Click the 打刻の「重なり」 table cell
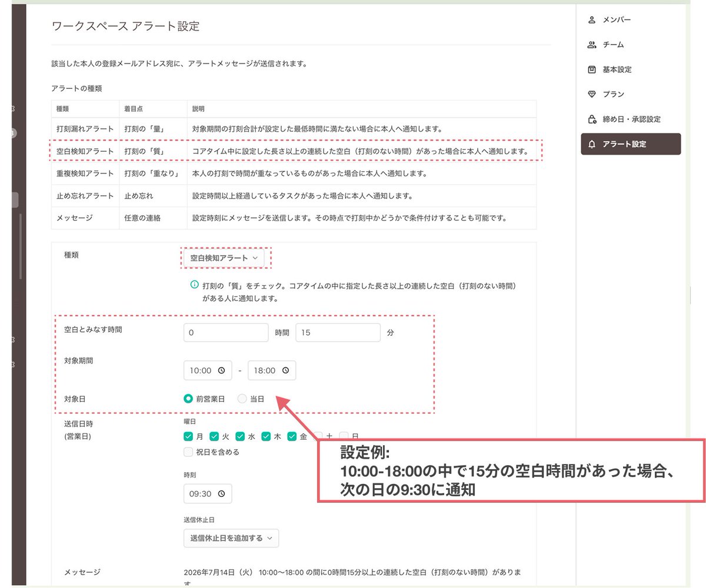 (153, 174)
